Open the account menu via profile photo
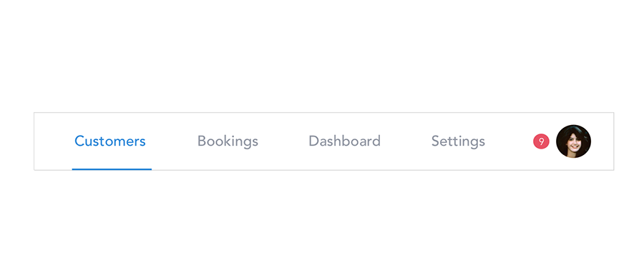 [x=573, y=141]
